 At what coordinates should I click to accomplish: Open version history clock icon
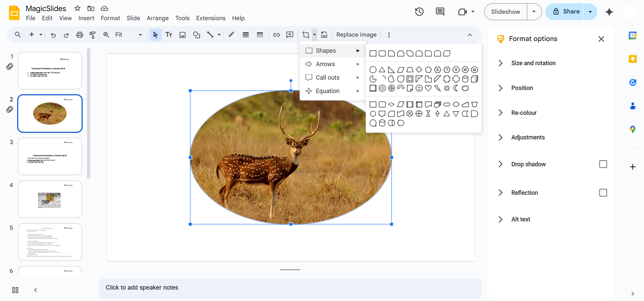[419, 12]
